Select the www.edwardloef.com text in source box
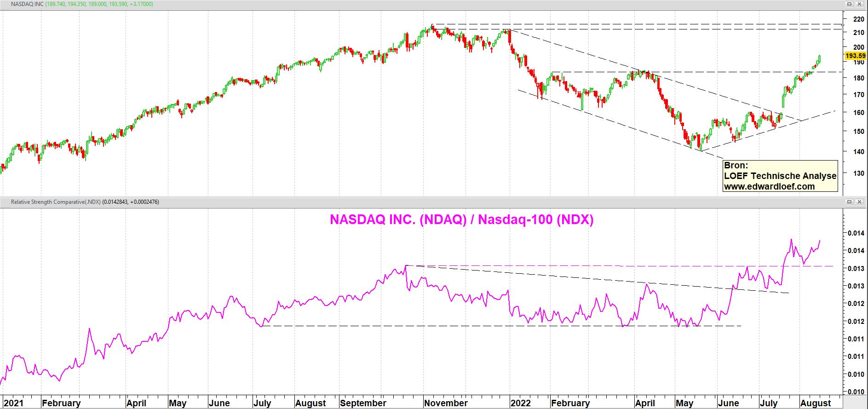 (x=769, y=186)
